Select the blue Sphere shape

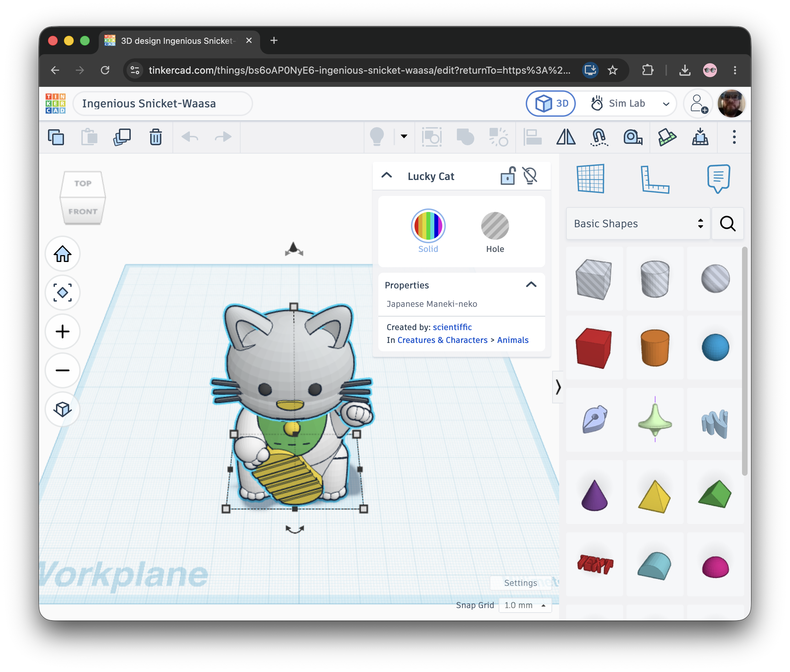[x=715, y=347]
